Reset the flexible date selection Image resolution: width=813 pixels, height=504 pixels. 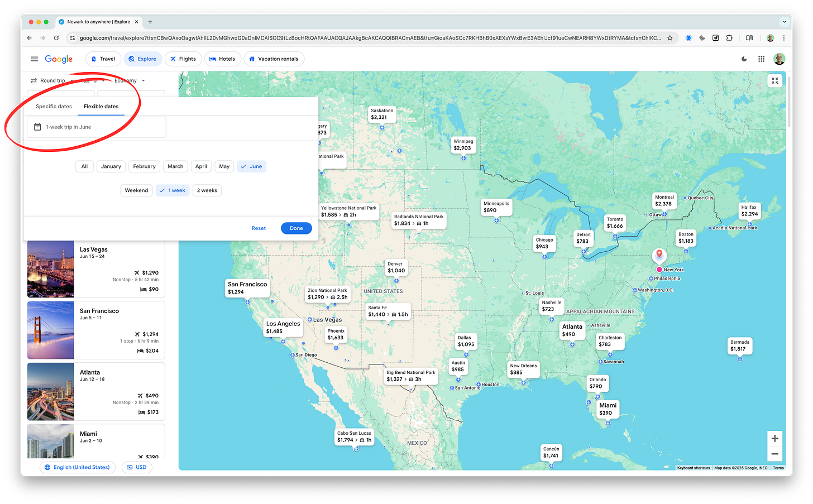tap(259, 228)
